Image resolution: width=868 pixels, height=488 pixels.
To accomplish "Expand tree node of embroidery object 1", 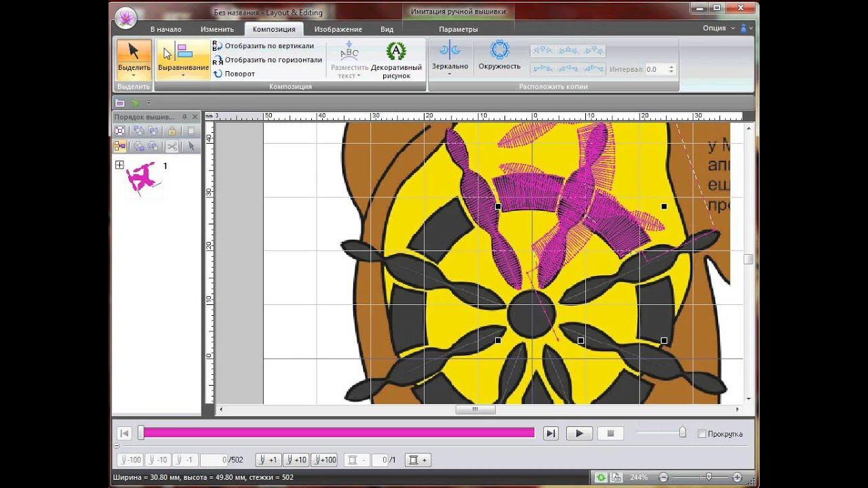I will (119, 165).
